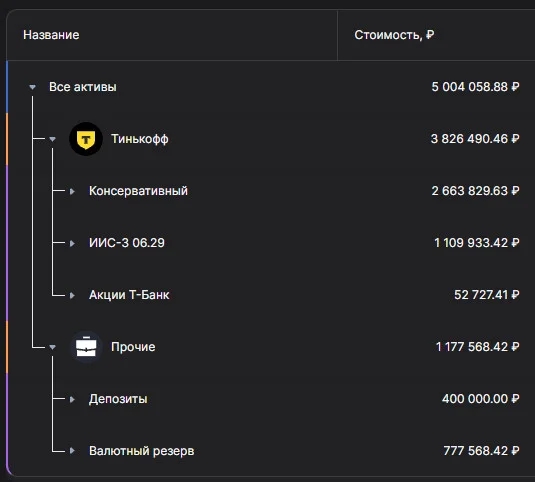The width and height of the screenshot is (535, 482).
Task: Expand the ИИС-3 06.29 account arrow
Action: point(72,243)
